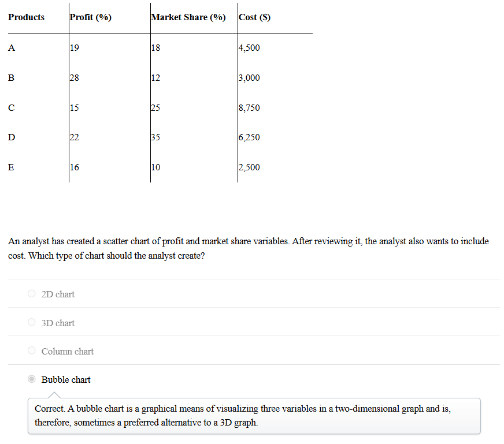Click the Column chart answer label

[67, 351]
